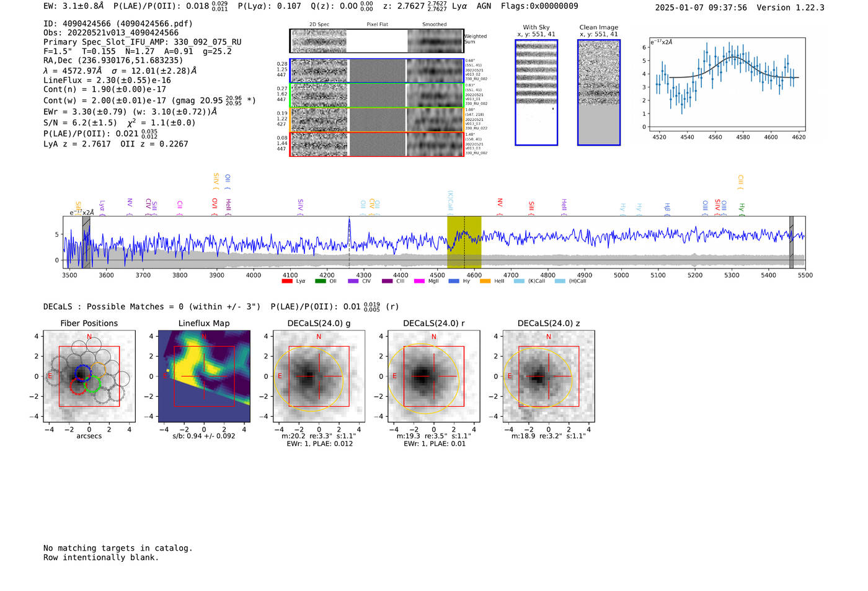
Task: Open the Lineflux Map panel
Action: tap(204, 376)
